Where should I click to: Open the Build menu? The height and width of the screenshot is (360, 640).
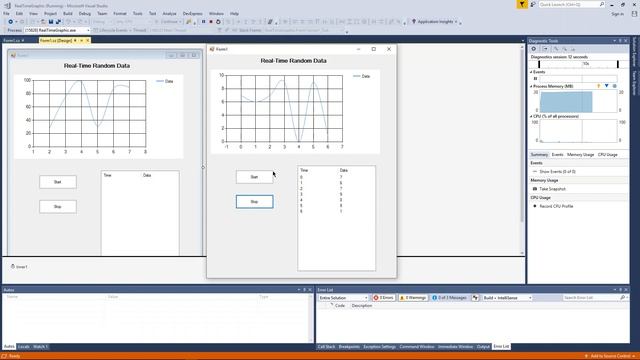tap(68, 13)
